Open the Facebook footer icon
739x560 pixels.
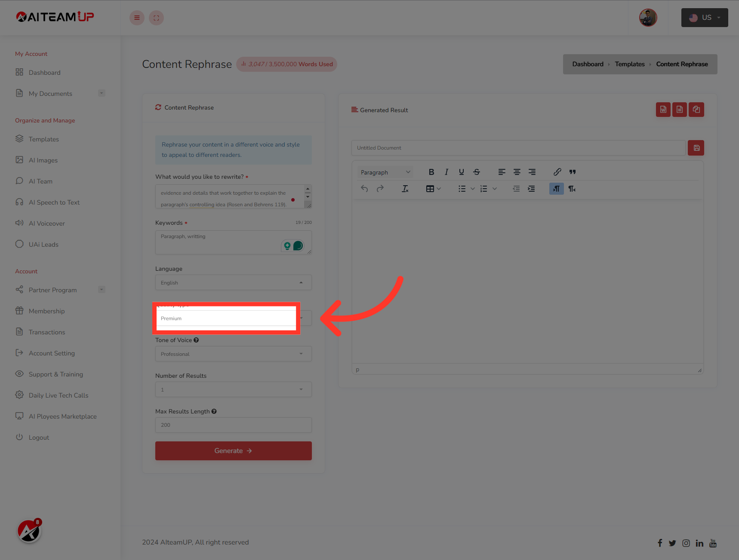pyautogui.click(x=660, y=543)
